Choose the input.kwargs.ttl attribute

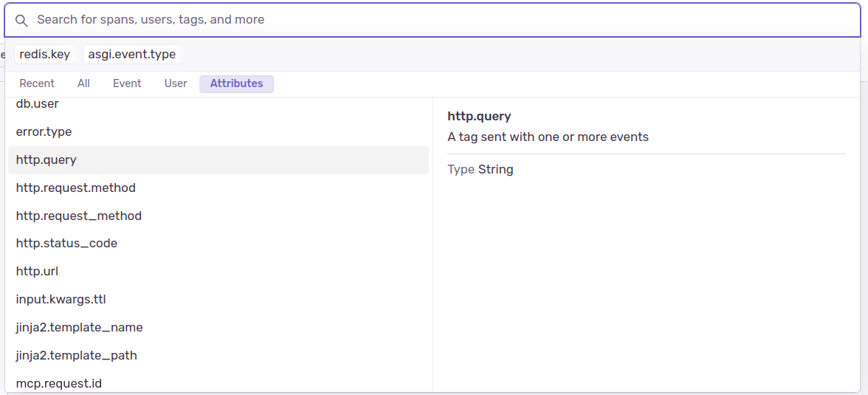coord(61,299)
